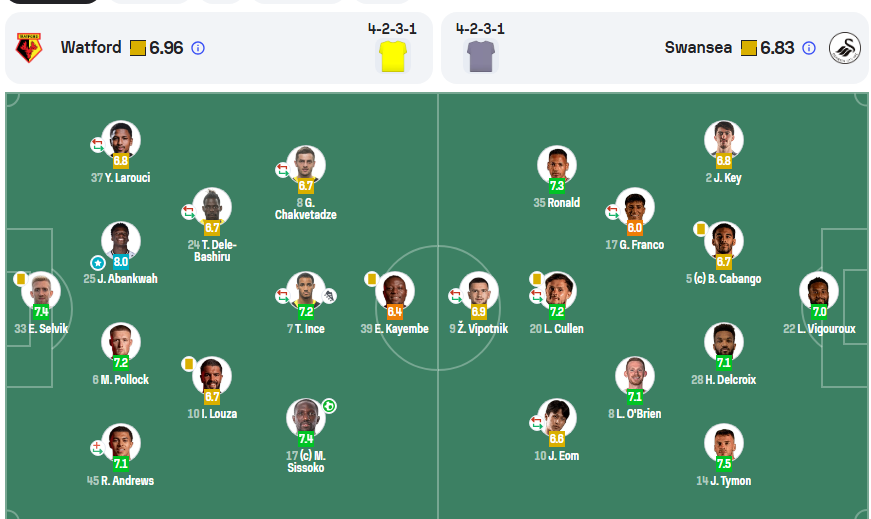Click the star badge on J. Abankwah
Viewport: 871px width, 519px height.
[98, 262]
